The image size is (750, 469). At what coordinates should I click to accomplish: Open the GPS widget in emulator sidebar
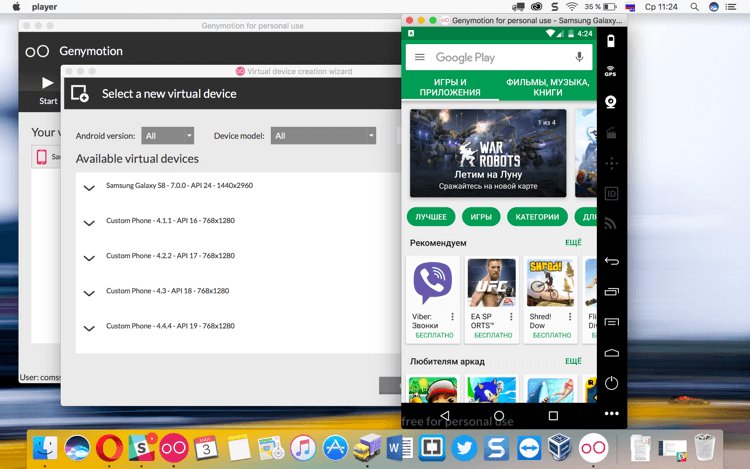click(610, 71)
